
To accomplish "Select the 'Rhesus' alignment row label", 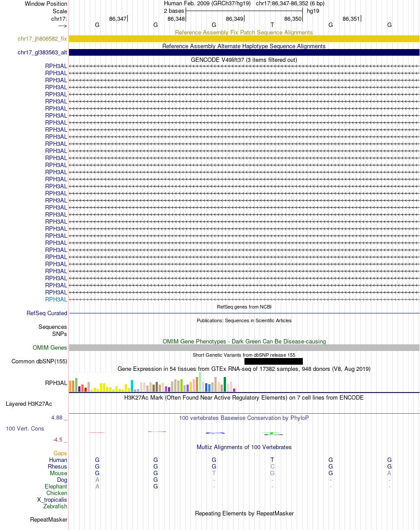I will coord(57,467).
